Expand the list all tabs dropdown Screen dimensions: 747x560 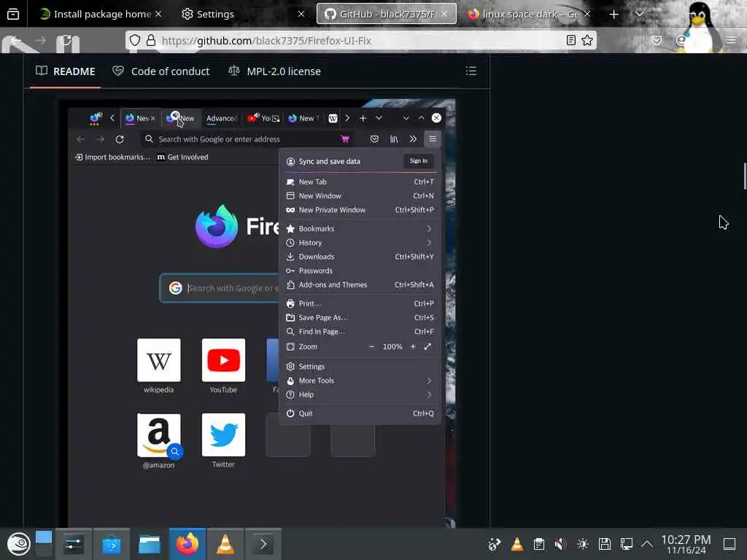(639, 15)
